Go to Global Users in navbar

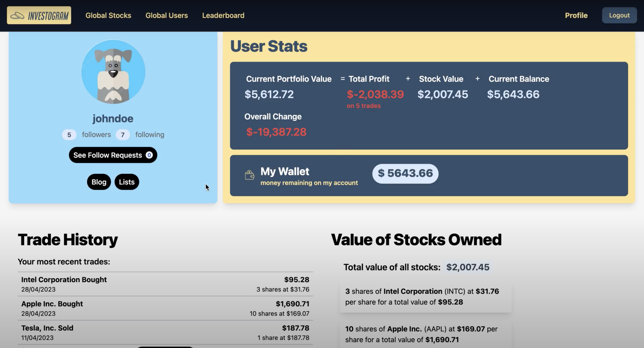pos(167,15)
